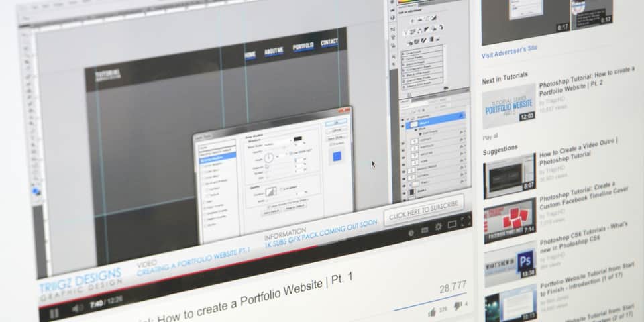Open Photoshop CS6 Tutorials What's new link
Screen dimensions: 644x322
tap(584, 237)
